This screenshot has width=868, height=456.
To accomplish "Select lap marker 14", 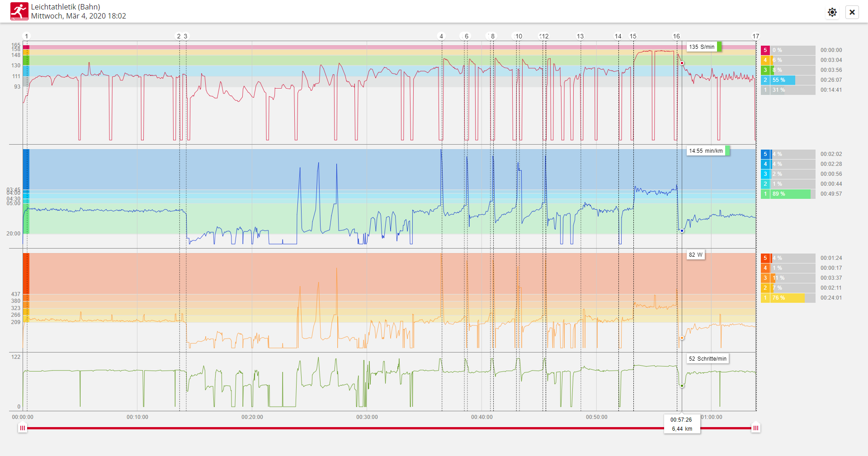I will 618,36.
